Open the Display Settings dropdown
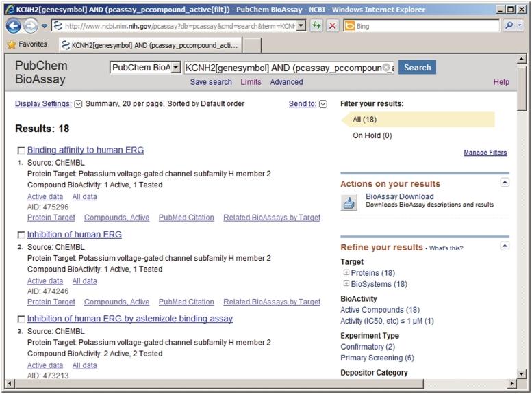Viewport: 532px width, 394px height. [x=77, y=104]
